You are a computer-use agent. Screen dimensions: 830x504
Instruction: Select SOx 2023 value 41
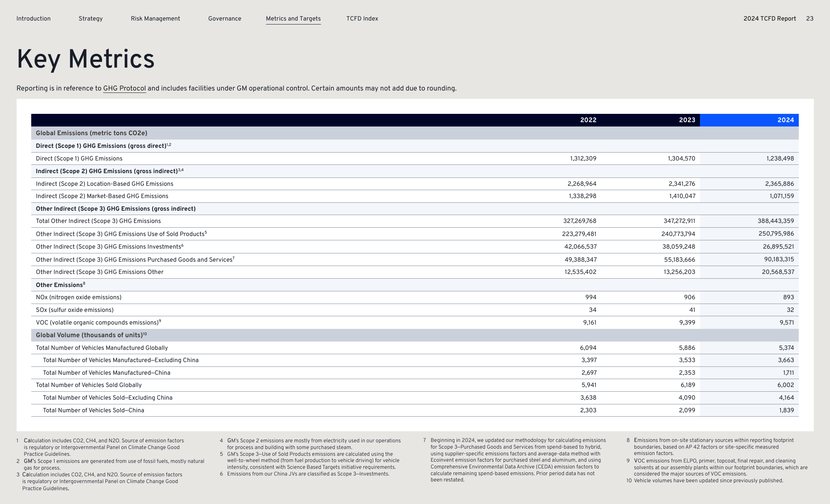click(692, 310)
